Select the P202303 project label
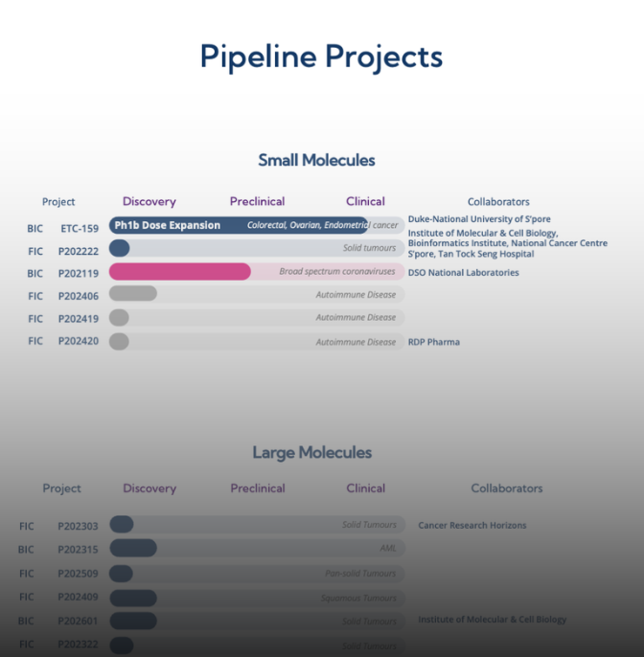Image resolution: width=644 pixels, height=657 pixels. (x=78, y=526)
